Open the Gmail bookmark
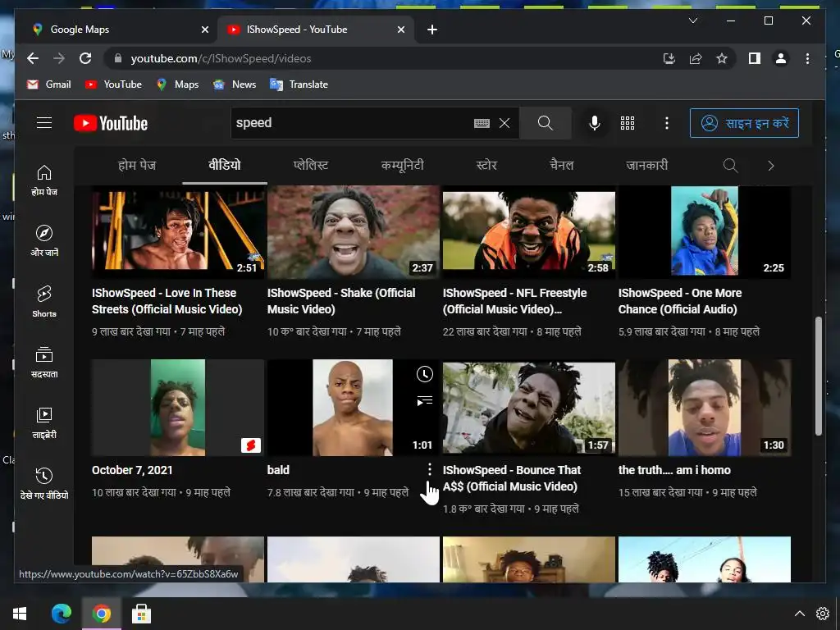The image size is (840, 630). point(48,84)
